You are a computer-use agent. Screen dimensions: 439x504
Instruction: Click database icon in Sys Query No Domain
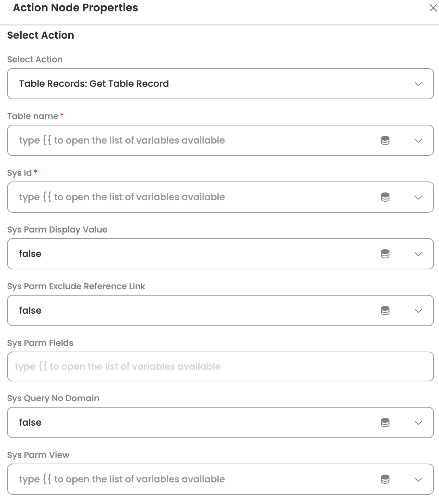click(x=385, y=422)
